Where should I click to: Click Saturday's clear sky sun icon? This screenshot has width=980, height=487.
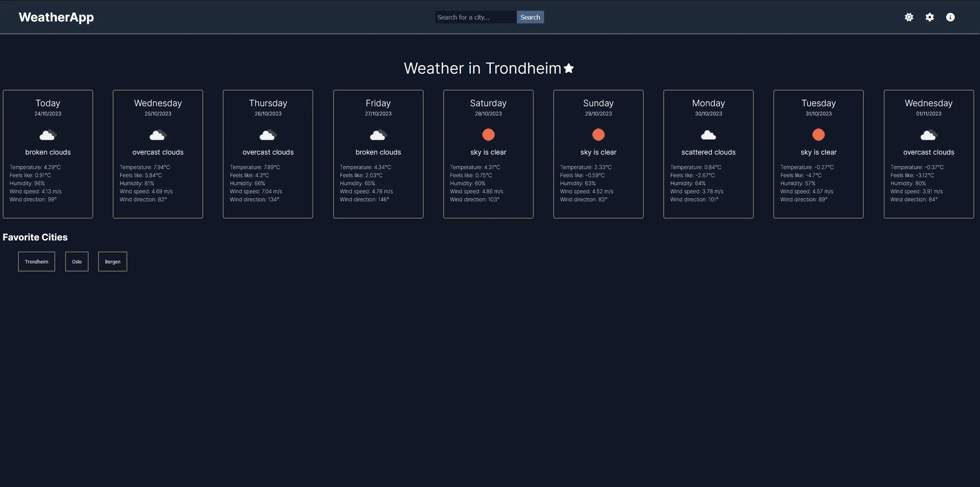click(488, 135)
